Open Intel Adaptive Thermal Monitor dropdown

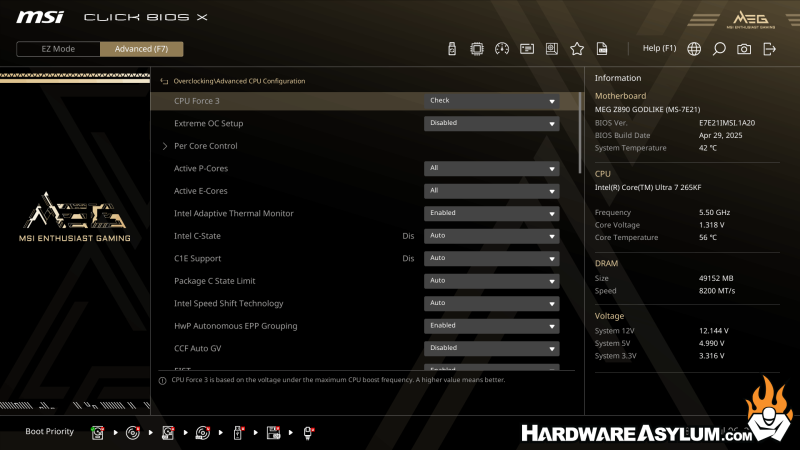tap(491, 213)
